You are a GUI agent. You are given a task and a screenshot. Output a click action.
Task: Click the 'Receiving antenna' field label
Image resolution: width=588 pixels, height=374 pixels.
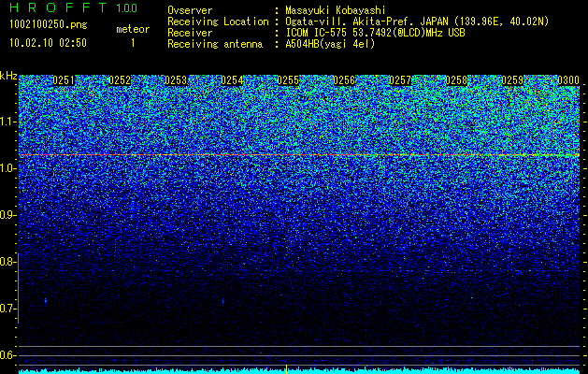pos(215,44)
